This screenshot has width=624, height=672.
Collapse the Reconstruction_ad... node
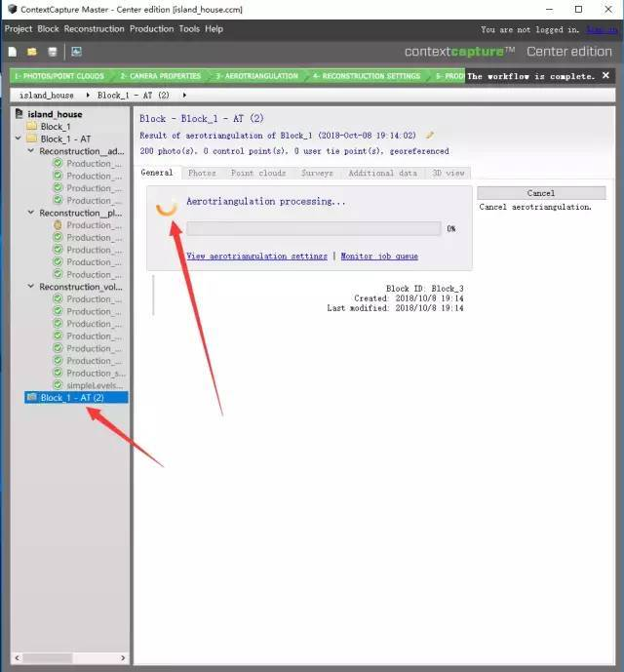coord(31,150)
